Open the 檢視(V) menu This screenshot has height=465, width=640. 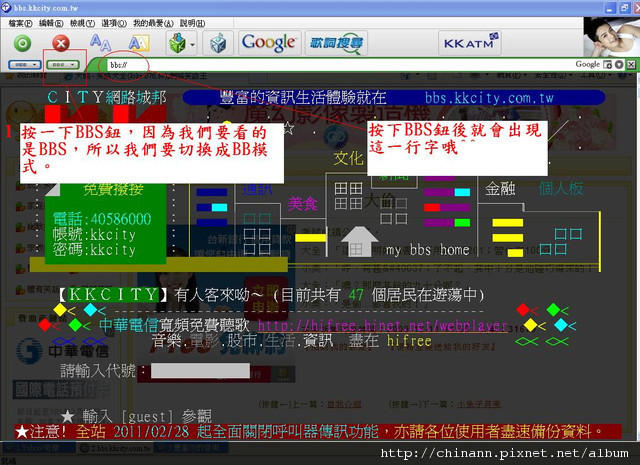point(82,23)
